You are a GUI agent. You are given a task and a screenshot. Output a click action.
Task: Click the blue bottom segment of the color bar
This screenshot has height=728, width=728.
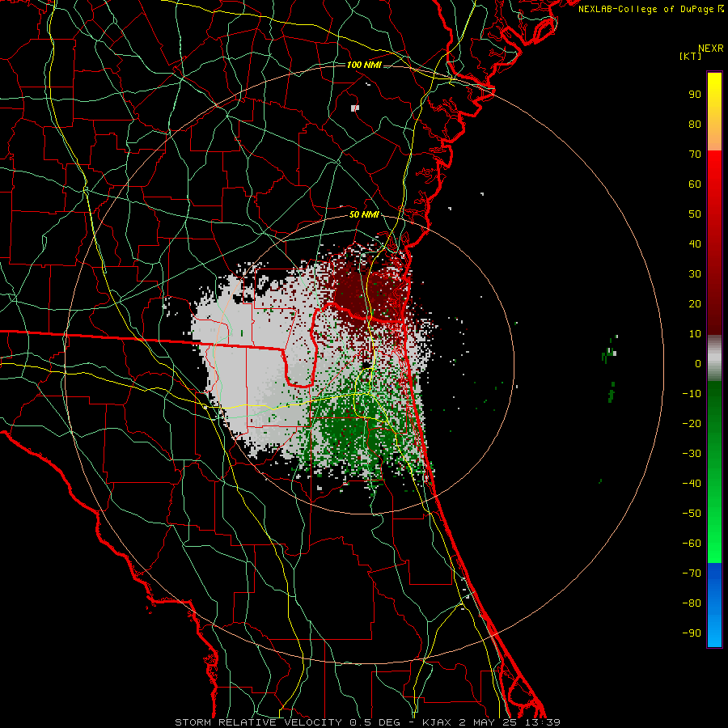[714, 604]
